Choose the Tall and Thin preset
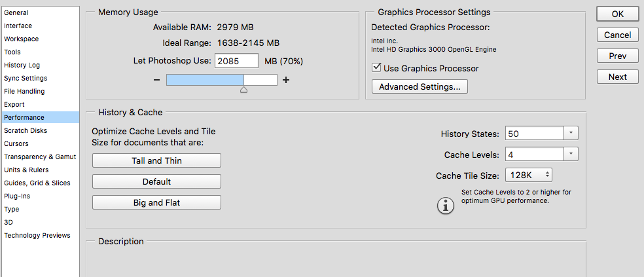 (156, 160)
